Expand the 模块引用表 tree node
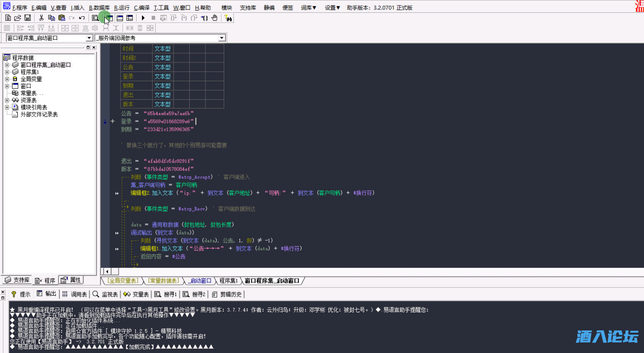The width and height of the screenshot is (644, 353). [x=7, y=107]
